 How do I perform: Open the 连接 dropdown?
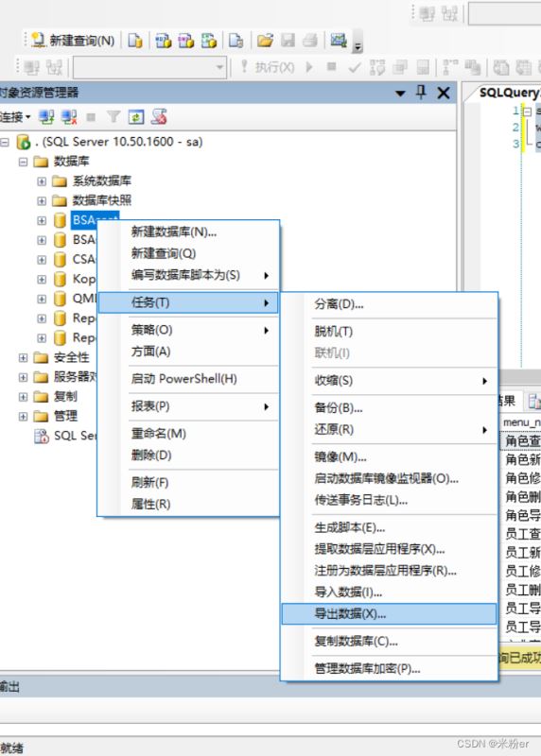tap(15, 116)
